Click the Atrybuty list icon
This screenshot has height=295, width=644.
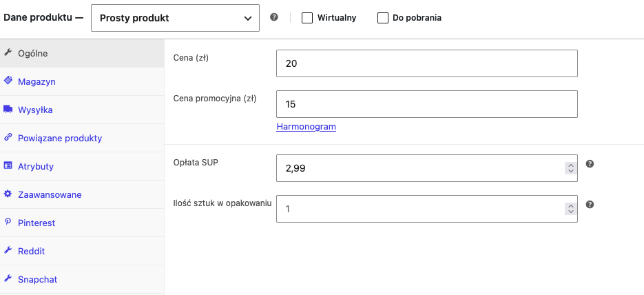pos(8,165)
